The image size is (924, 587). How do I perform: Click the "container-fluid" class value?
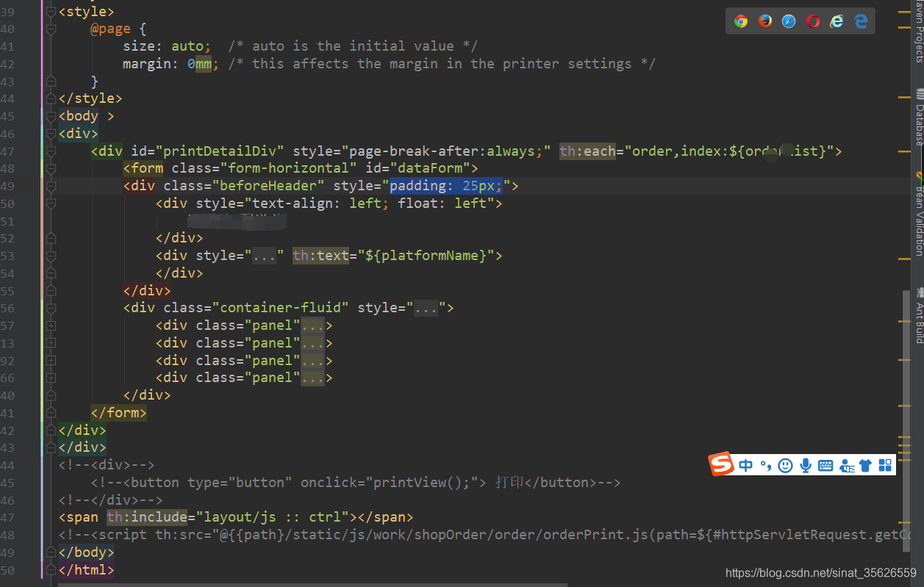[x=281, y=308]
